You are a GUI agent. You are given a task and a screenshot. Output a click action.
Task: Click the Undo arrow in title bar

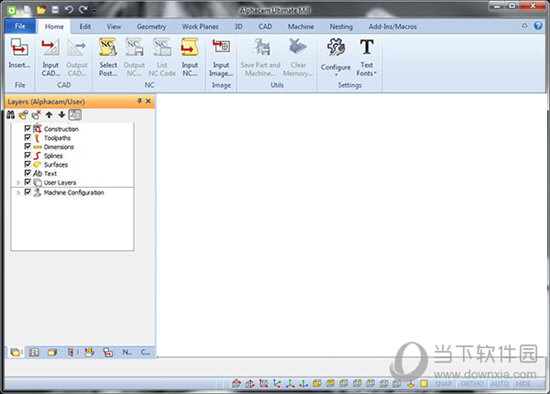click(x=69, y=10)
